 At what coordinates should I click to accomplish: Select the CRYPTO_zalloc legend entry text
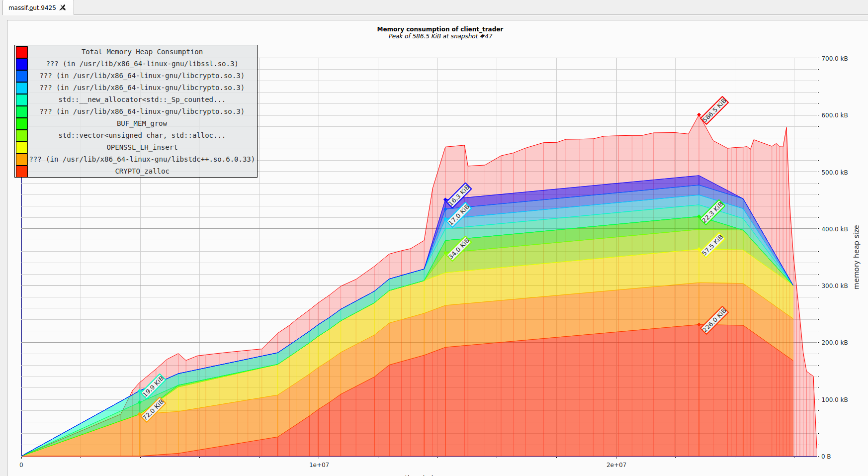pos(142,171)
